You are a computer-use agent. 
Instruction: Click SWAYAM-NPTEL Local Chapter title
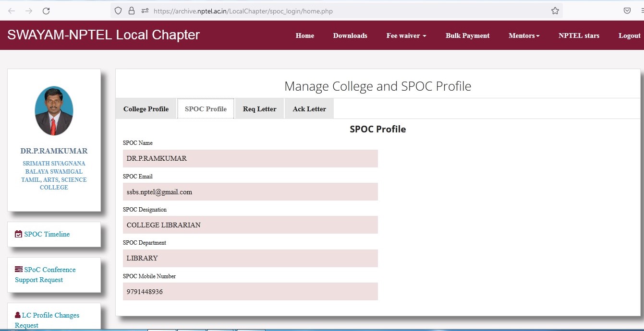click(x=103, y=35)
